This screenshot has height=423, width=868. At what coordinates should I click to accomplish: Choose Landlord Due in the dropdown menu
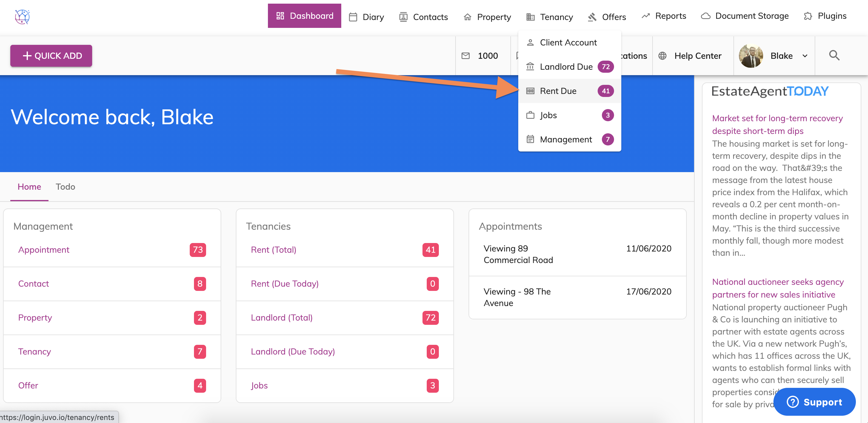[566, 67]
